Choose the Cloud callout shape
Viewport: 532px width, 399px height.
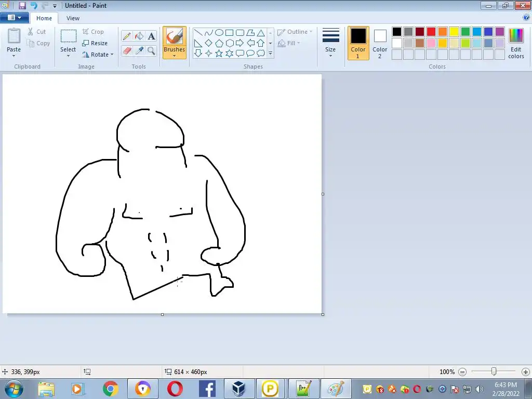click(261, 54)
